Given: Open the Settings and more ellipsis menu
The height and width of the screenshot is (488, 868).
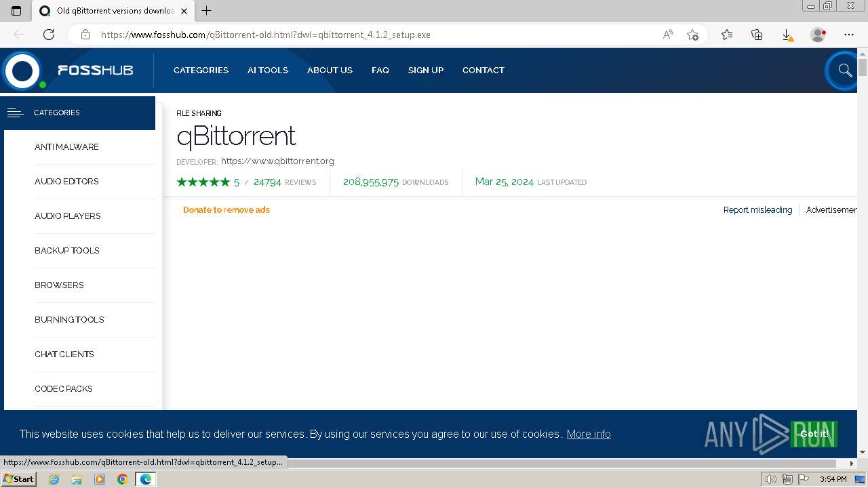Looking at the screenshot, I should [849, 35].
